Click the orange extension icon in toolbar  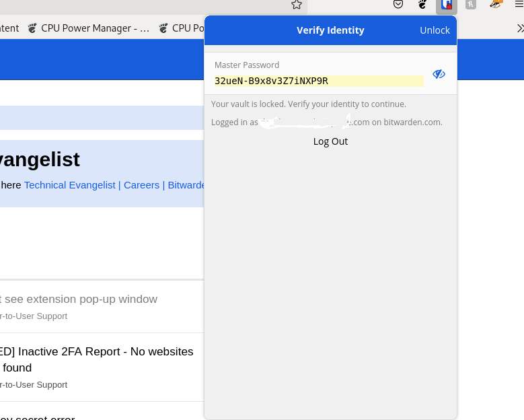[x=496, y=4]
